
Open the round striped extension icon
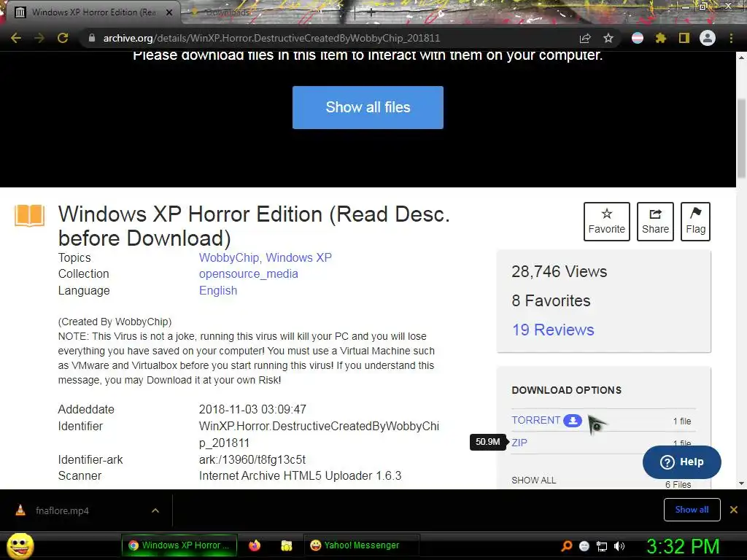pos(638,38)
